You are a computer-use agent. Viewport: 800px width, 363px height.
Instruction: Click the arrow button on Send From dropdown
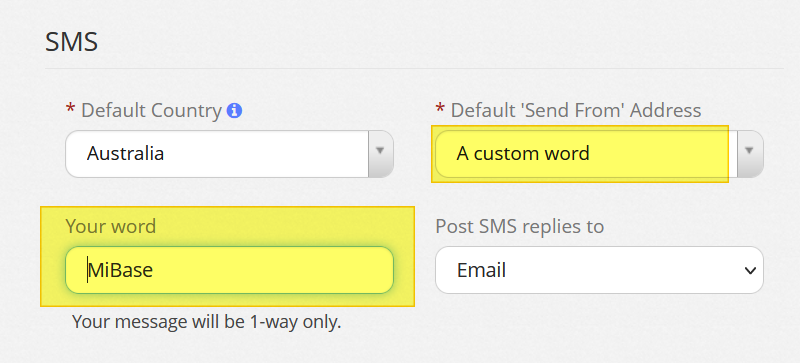click(750, 154)
